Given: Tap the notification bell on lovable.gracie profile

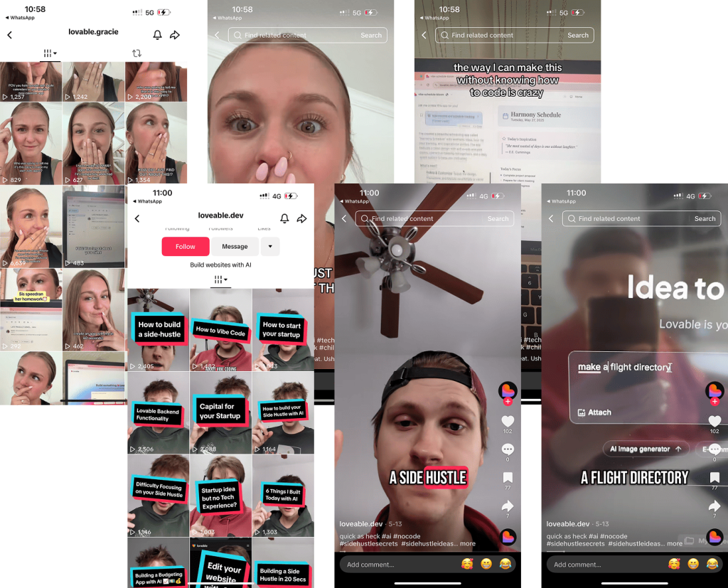Looking at the screenshot, I should (157, 35).
